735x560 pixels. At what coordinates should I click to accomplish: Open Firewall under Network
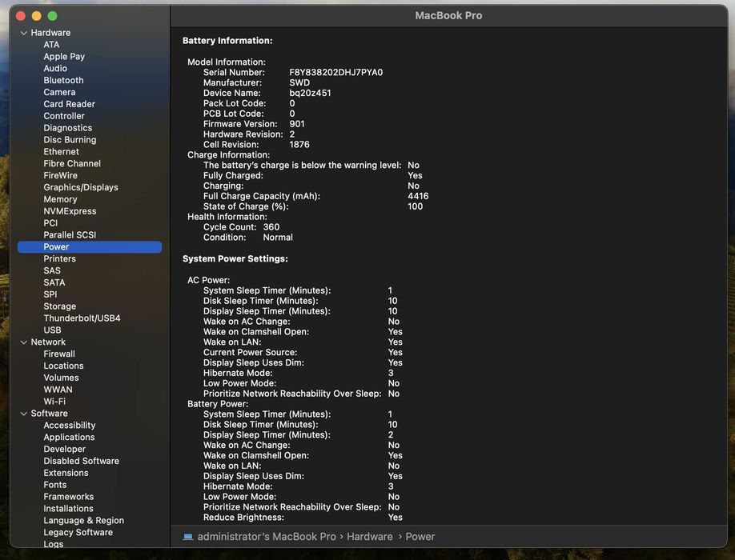(59, 354)
